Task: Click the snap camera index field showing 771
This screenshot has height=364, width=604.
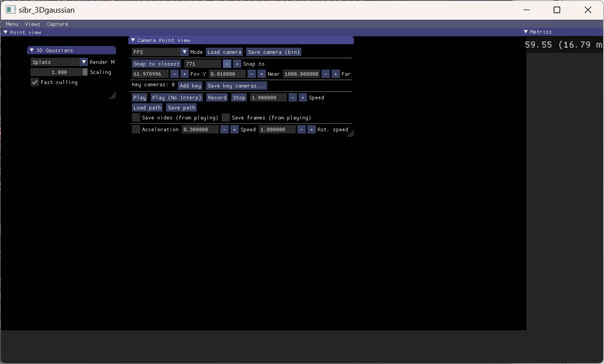Action: (x=202, y=63)
